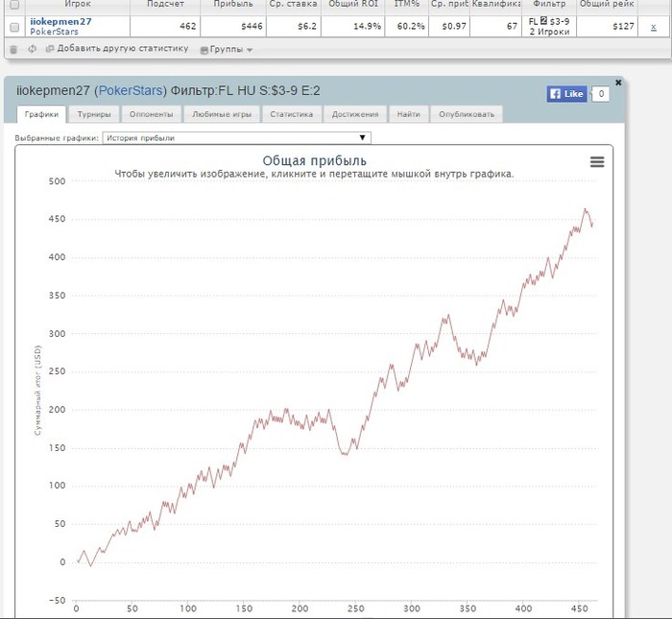The height and width of the screenshot is (619, 672).
Task: Click the average profit cell $0.97
Action: [449, 27]
